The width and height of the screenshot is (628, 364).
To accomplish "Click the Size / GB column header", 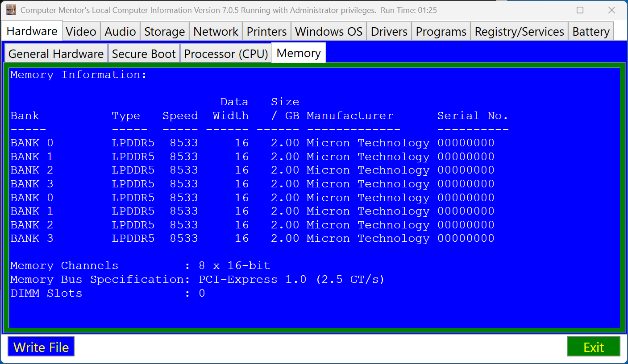I will (285, 109).
